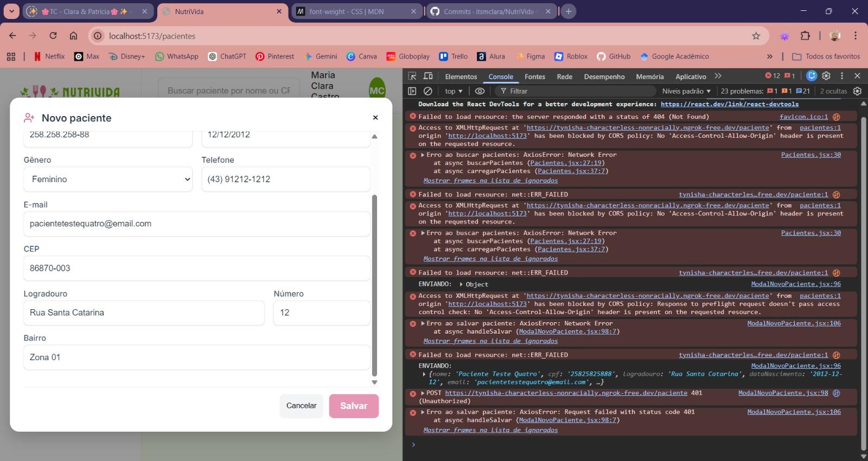Open the Extensions puzzle menu

[805, 36]
